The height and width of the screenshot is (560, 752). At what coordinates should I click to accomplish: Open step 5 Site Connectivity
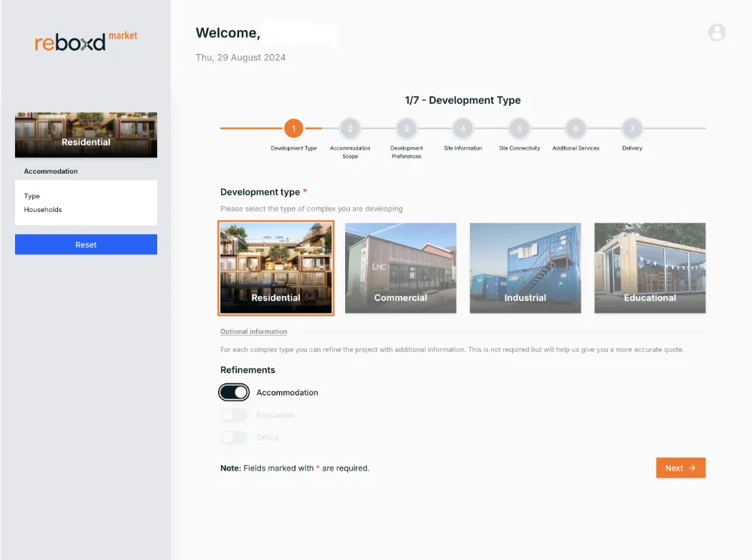coord(519,129)
